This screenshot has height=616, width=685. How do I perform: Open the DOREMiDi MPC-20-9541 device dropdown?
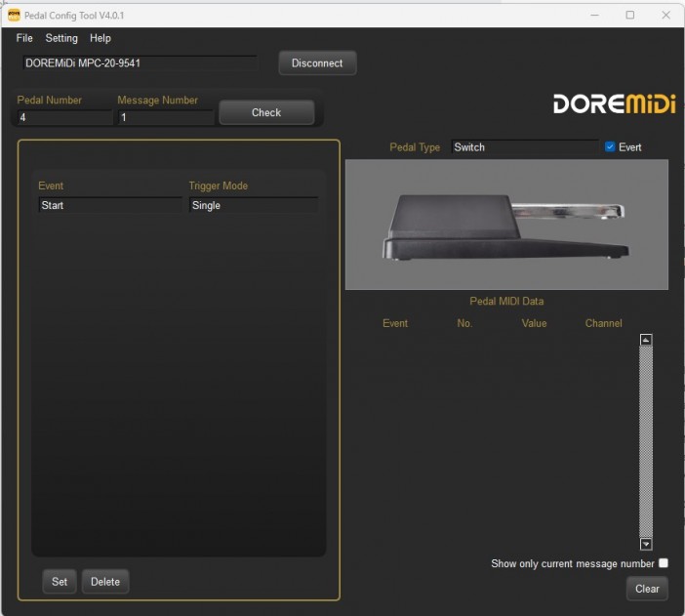140,62
